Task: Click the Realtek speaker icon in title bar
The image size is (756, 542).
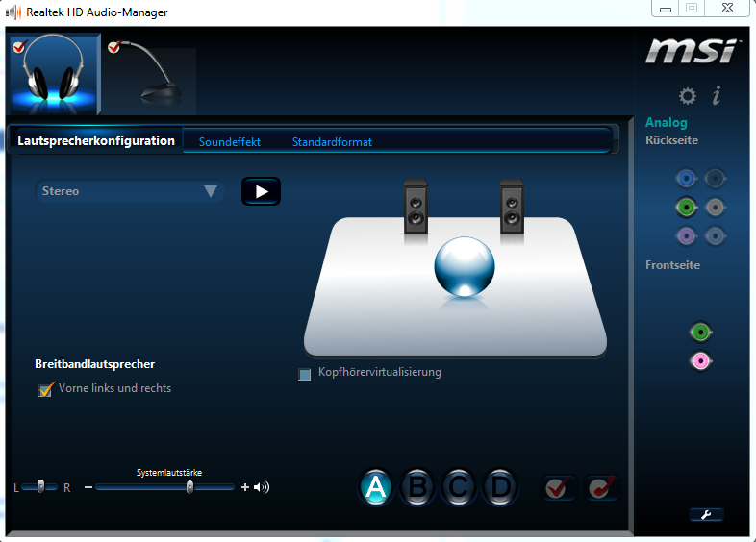Action: coord(13,12)
